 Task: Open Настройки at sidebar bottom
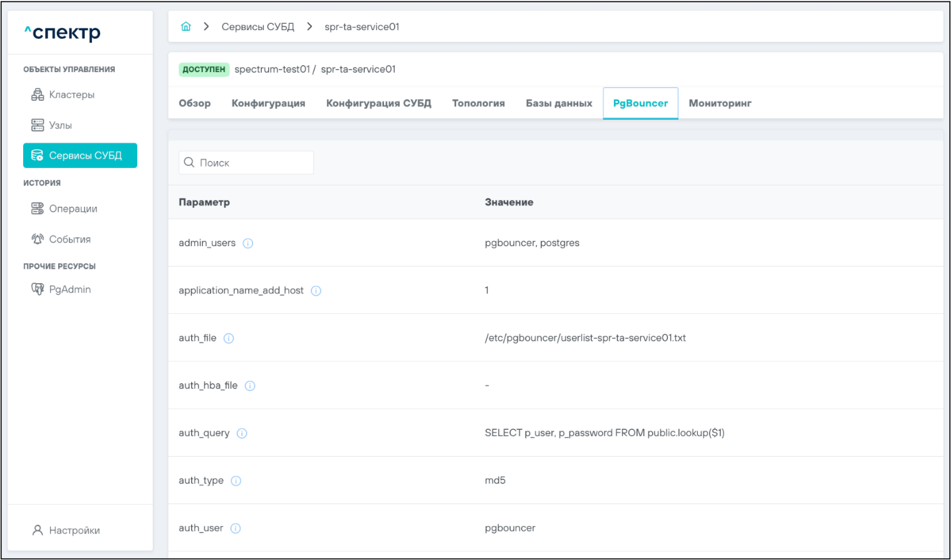(x=74, y=531)
